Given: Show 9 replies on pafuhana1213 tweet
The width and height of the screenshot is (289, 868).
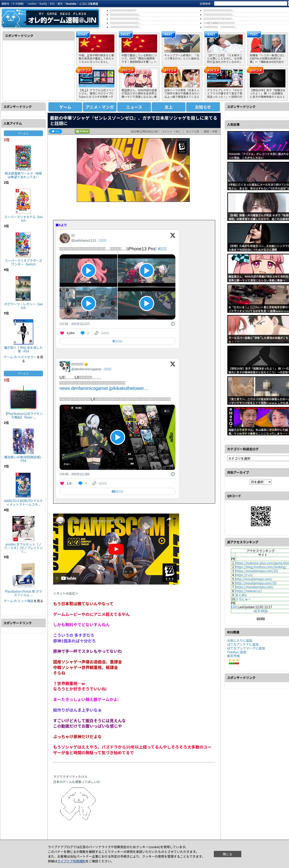Looking at the screenshot, I should click(x=117, y=341).
